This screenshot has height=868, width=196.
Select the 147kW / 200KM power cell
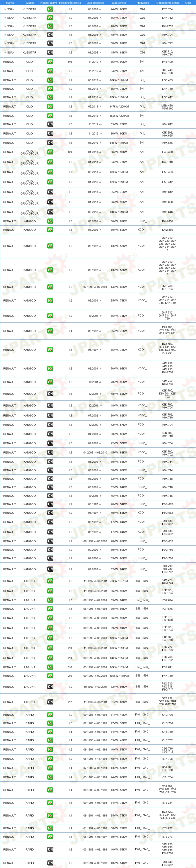(119, 106)
